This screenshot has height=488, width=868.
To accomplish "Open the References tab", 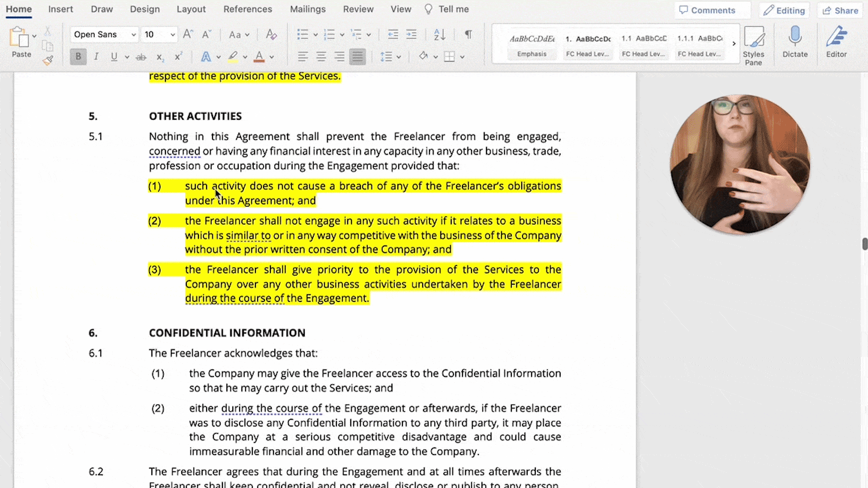I will (247, 9).
